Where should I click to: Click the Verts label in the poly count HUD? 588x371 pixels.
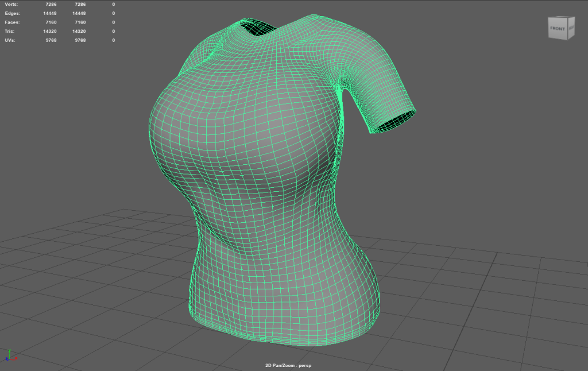point(10,4)
